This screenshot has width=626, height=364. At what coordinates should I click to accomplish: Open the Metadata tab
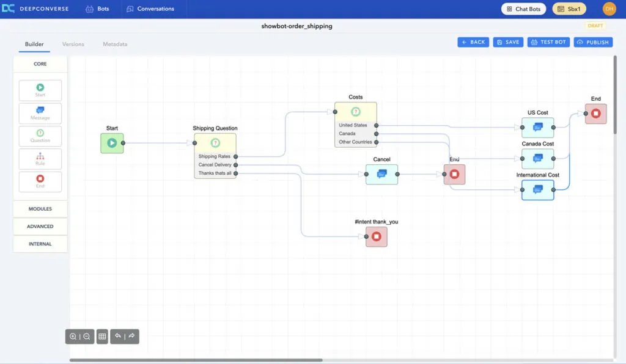tap(115, 44)
